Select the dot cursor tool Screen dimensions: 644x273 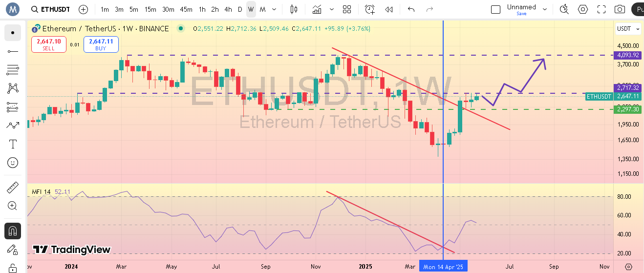pos(13,33)
